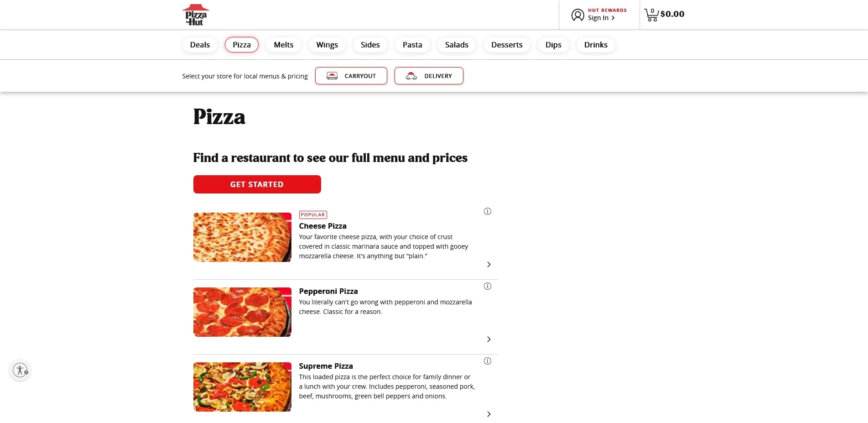
Task: Open the accessibility options icon
Action: coord(19,370)
